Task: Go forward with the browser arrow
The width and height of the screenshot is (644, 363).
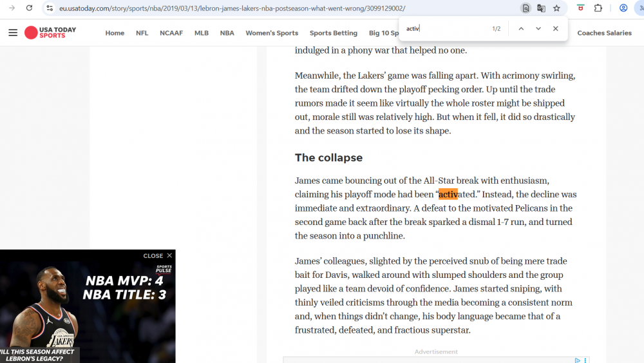Action: pos(12,8)
